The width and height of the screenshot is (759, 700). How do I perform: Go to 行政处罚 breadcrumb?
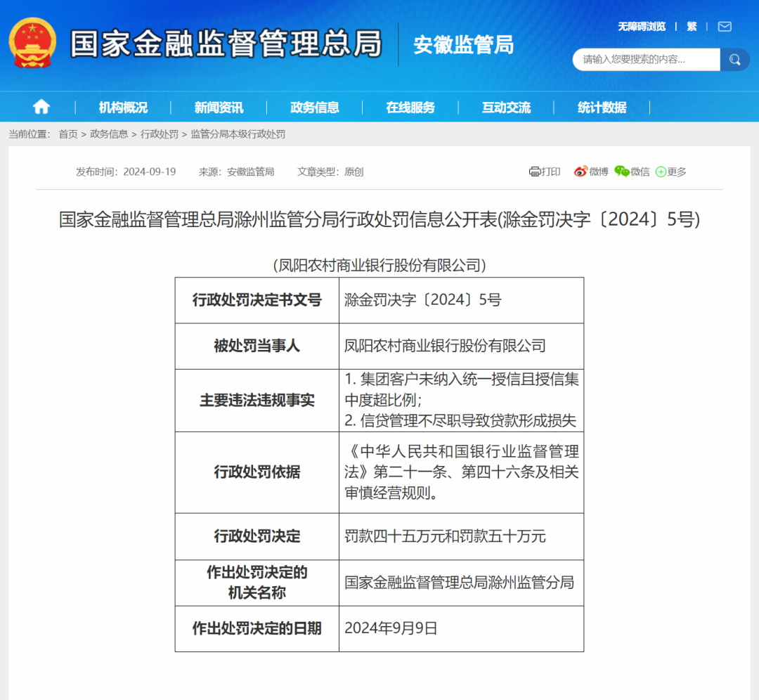coord(160,134)
